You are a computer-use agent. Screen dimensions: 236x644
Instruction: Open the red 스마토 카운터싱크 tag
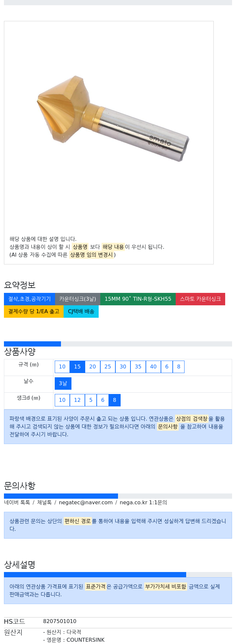[x=200, y=299]
